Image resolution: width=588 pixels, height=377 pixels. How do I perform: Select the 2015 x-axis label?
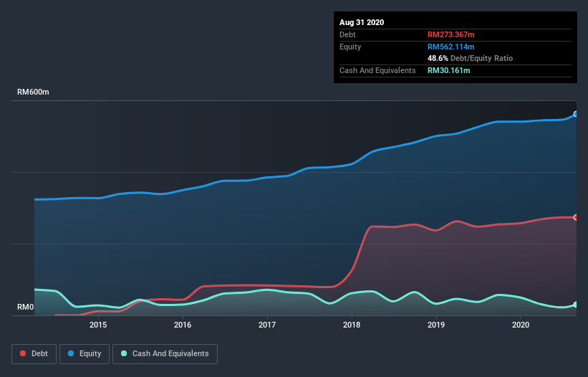coord(98,325)
